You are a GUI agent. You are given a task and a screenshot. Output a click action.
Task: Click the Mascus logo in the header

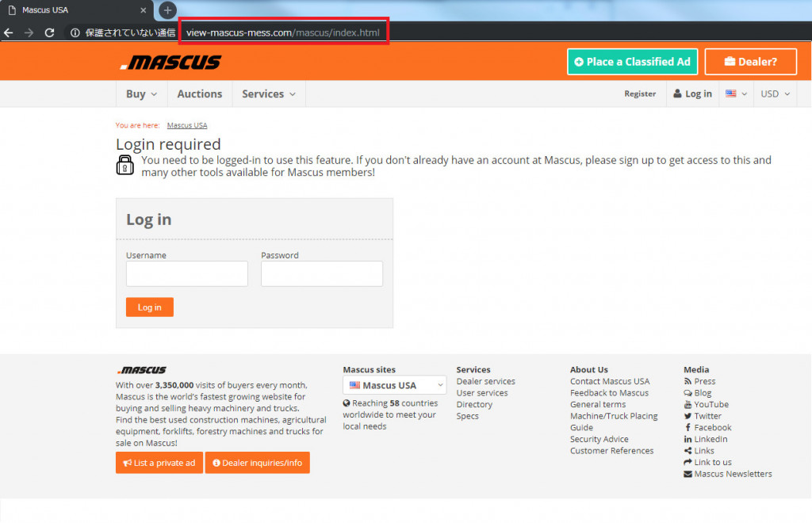pyautogui.click(x=171, y=62)
